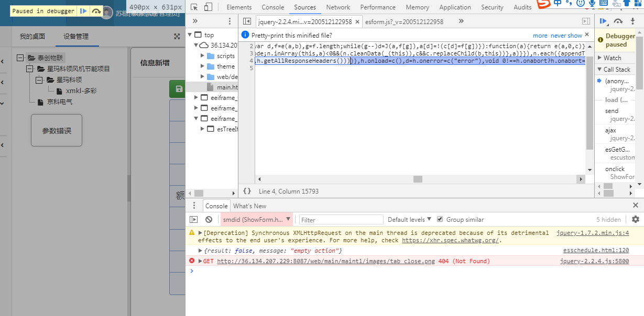Open jquery-2.2.4.js:5800 source link
The height and width of the screenshot is (316, 644).
point(594,261)
